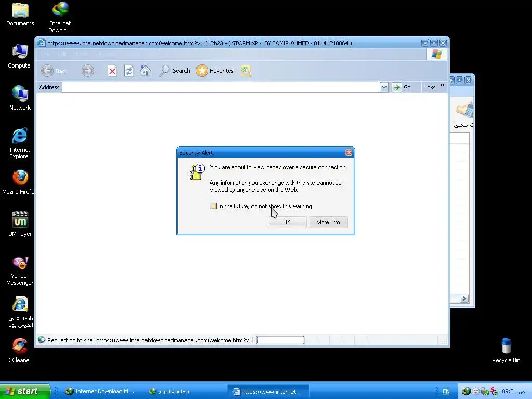Open browsing History from the toolbar icon
This screenshot has height=399, width=532.
pyautogui.click(x=246, y=71)
